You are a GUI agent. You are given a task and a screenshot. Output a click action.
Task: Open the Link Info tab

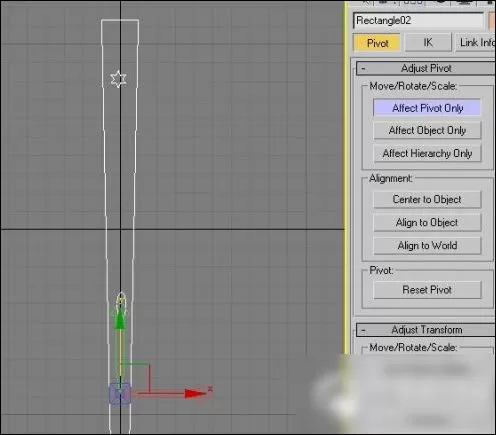pyautogui.click(x=476, y=42)
